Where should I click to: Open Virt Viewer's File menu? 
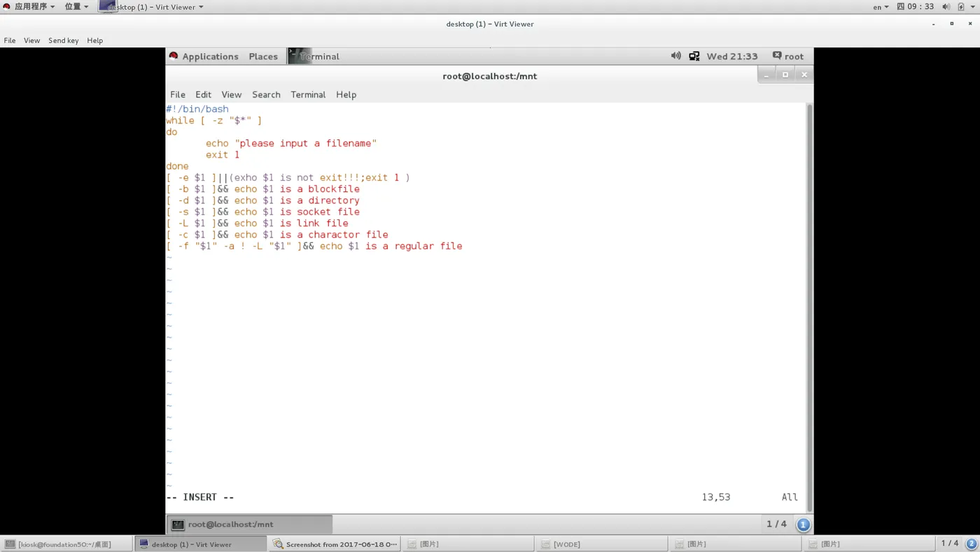tap(10, 41)
